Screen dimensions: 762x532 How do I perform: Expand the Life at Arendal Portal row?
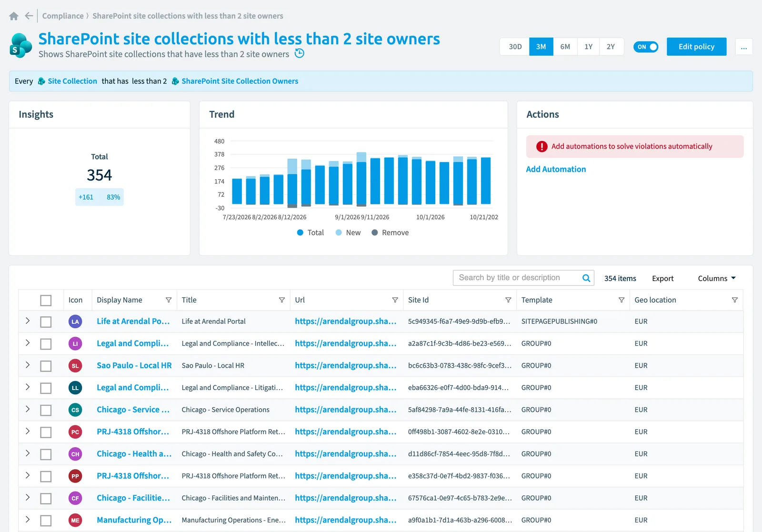tap(28, 321)
